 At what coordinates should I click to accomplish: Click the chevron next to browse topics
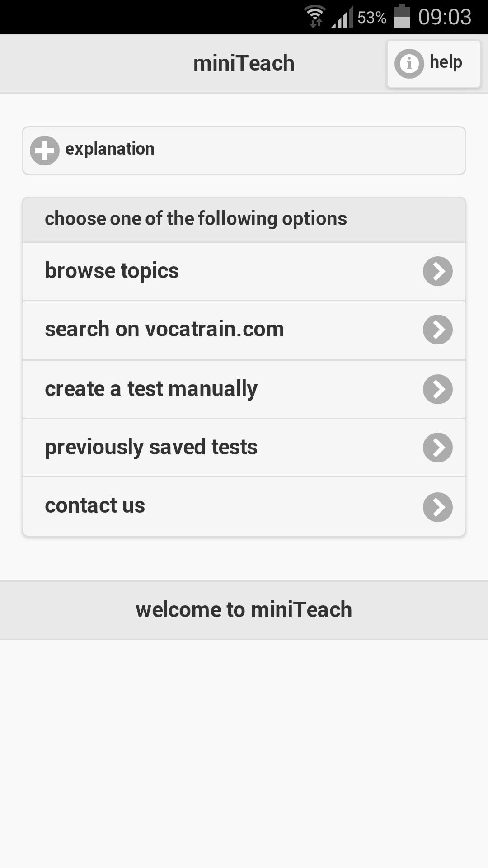438,271
